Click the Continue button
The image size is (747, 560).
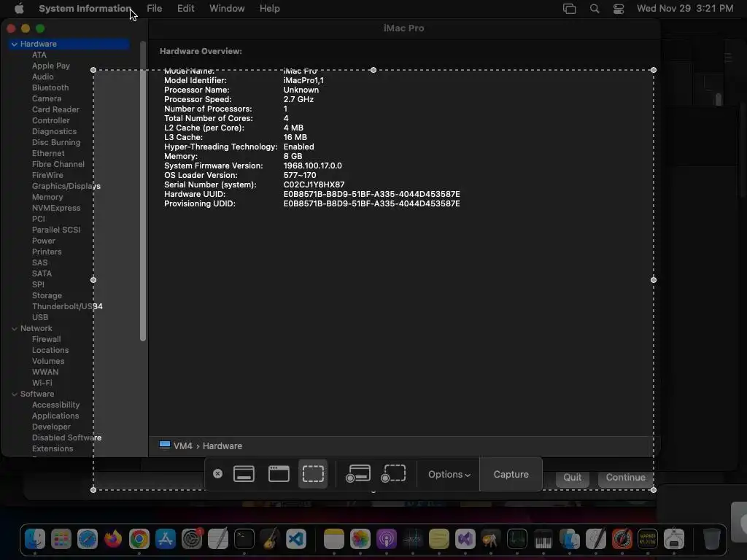(625, 477)
